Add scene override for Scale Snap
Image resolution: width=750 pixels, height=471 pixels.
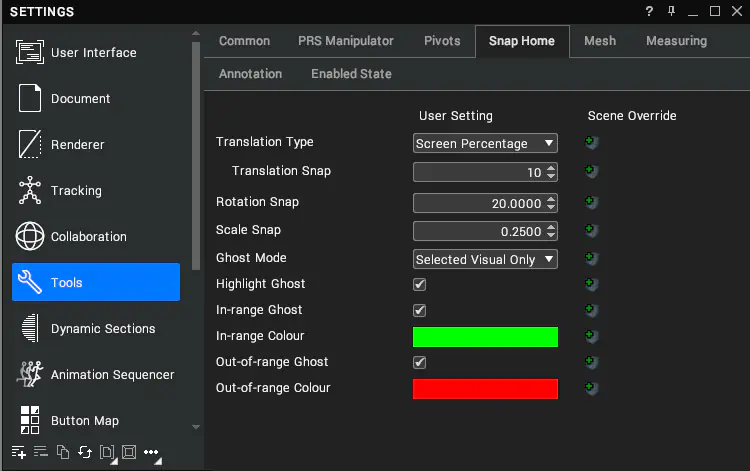pyautogui.click(x=591, y=230)
